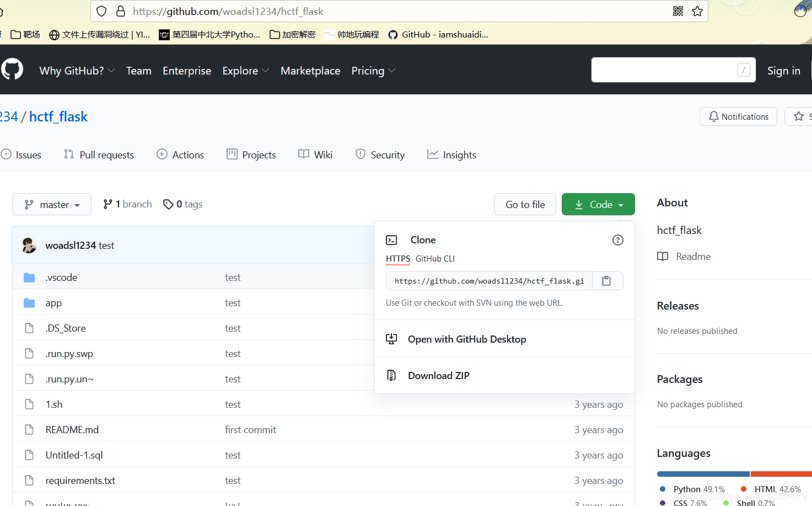Image resolution: width=812 pixels, height=506 pixels.
Task: Open the Marketplace page
Action: pos(310,71)
